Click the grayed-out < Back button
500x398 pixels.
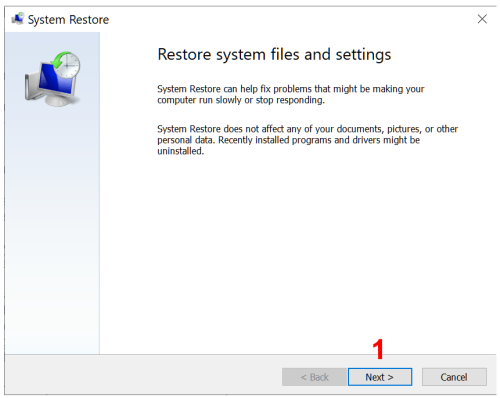click(x=314, y=377)
